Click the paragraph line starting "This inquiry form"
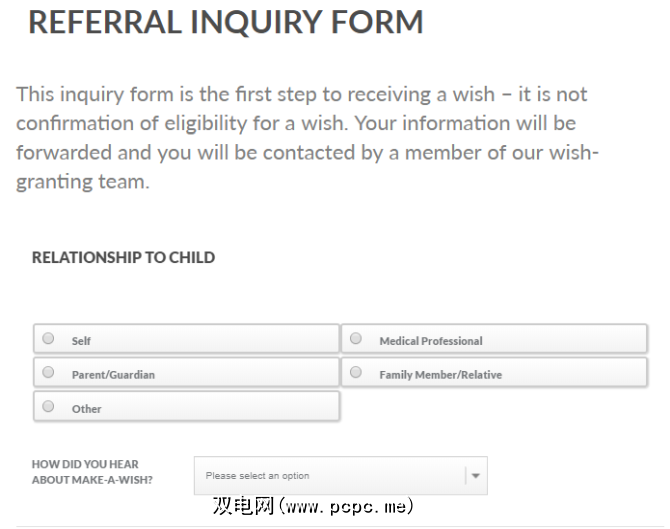The image size is (670, 529). coord(301,95)
